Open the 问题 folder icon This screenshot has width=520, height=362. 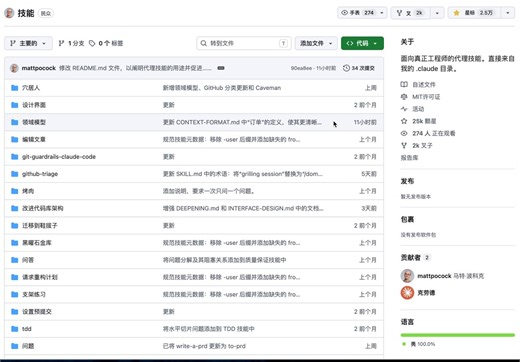pyautogui.click(x=15, y=346)
